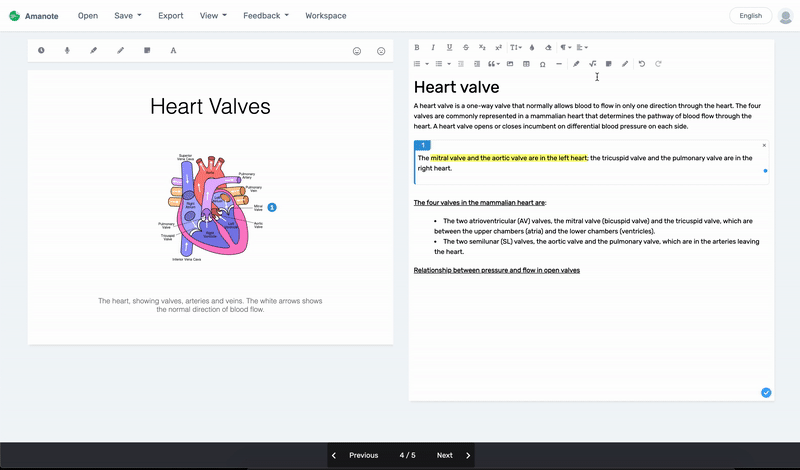Click the clock icon in slide toolbar
Screen dimensions: 800x470
(41, 50)
